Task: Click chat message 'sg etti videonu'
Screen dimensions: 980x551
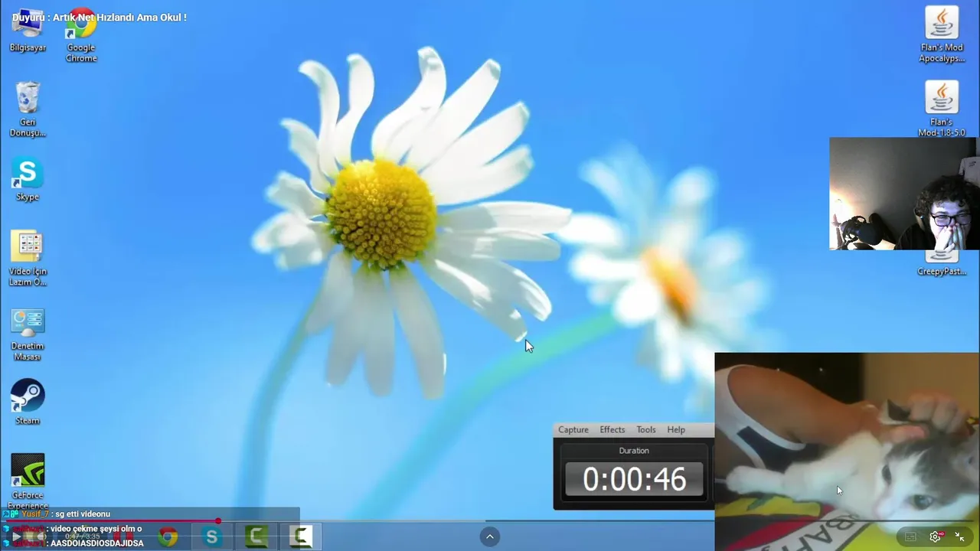Action: pyautogui.click(x=83, y=514)
